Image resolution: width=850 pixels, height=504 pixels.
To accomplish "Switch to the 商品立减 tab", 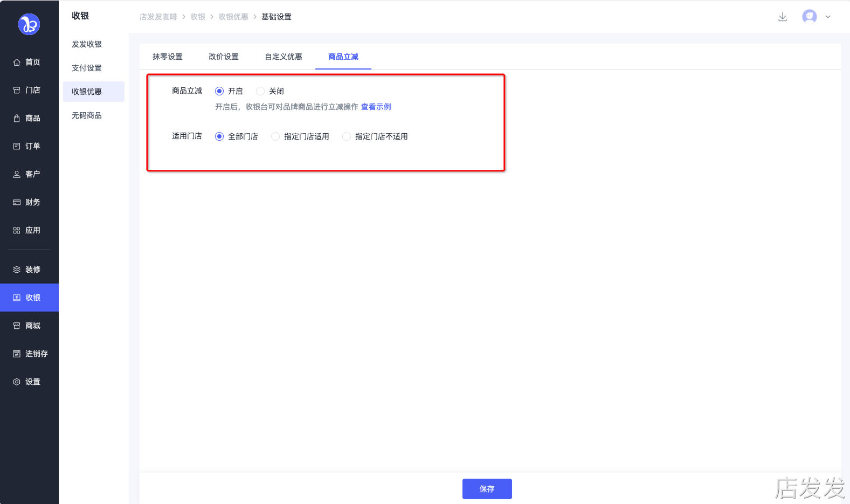I will point(343,57).
